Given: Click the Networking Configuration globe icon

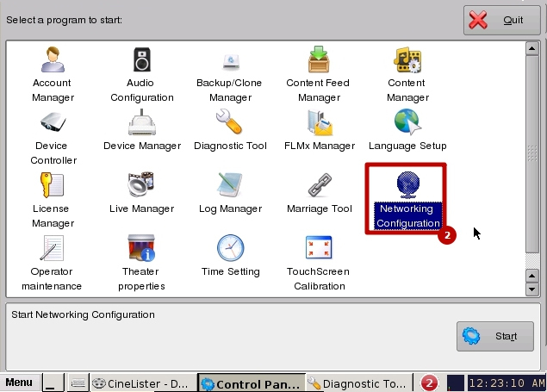Looking at the screenshot, I should (x=407, y=185).
